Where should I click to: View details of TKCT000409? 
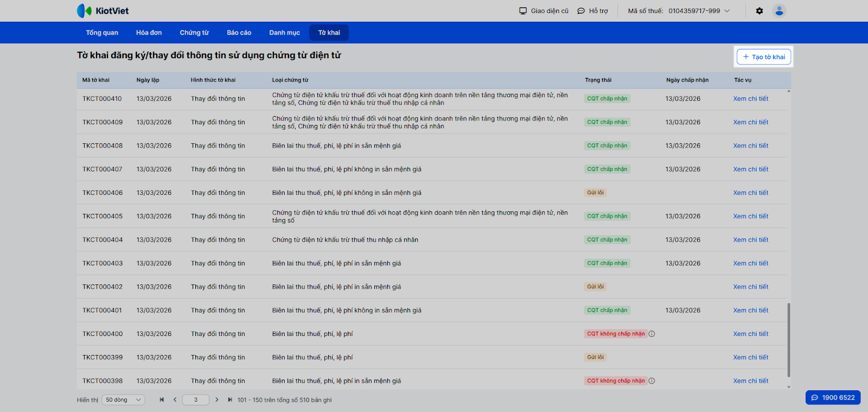751,122
